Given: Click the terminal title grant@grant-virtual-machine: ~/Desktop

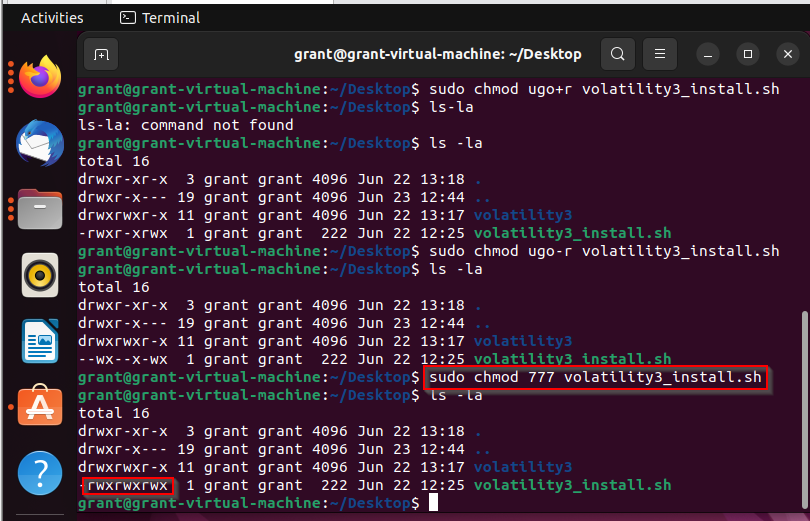Looking at the screenshot, I should tap(438, 54).
